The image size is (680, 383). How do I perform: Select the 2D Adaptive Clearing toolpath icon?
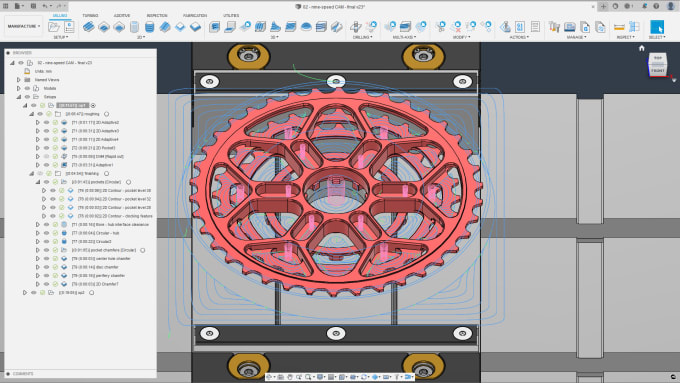[x=88, y=27]
